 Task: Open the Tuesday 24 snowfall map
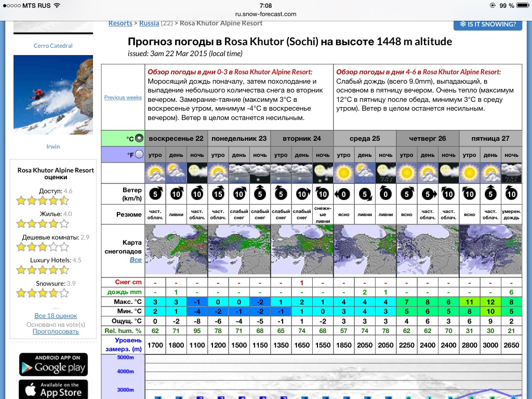pyautogui.click(x=302, y=250)
